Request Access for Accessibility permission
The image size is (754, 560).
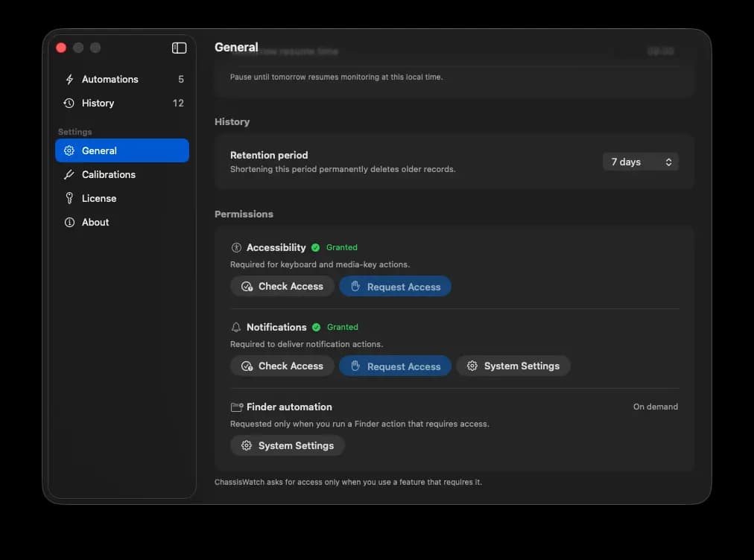click(x=396, y=287)
